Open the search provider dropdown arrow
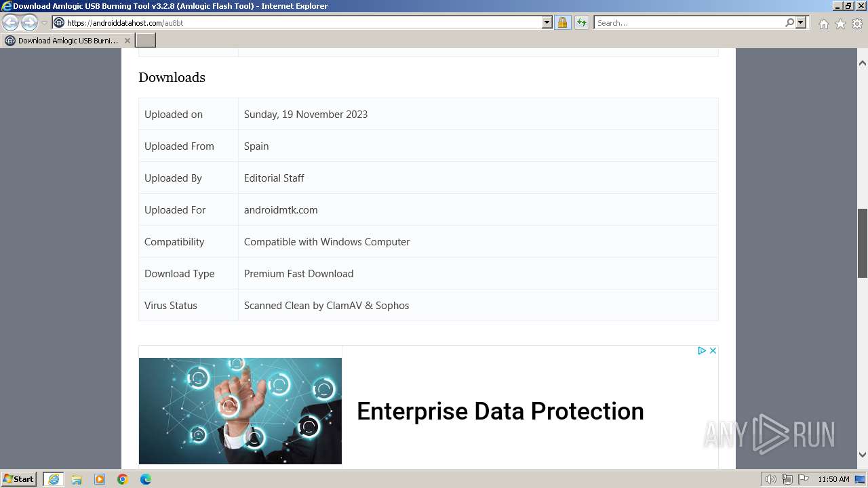The height and width of the screenshot is (488, 868). (x=801, y=22)
